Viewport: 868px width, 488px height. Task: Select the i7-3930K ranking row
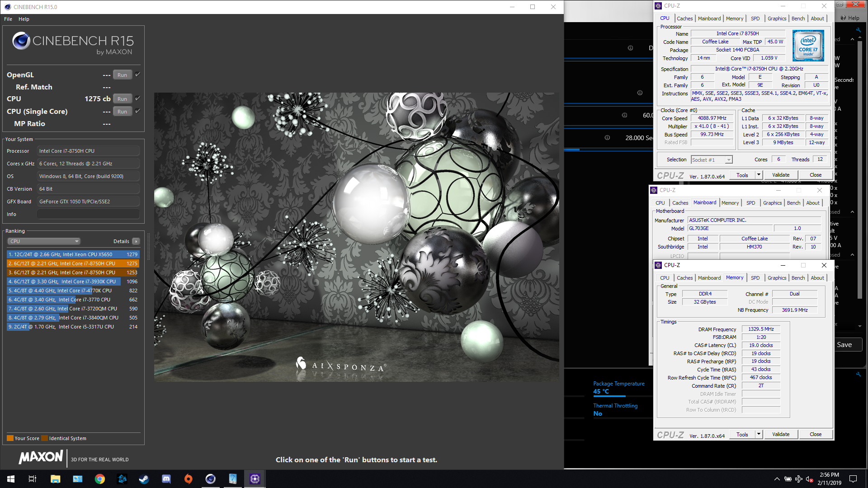pos(73,282)
